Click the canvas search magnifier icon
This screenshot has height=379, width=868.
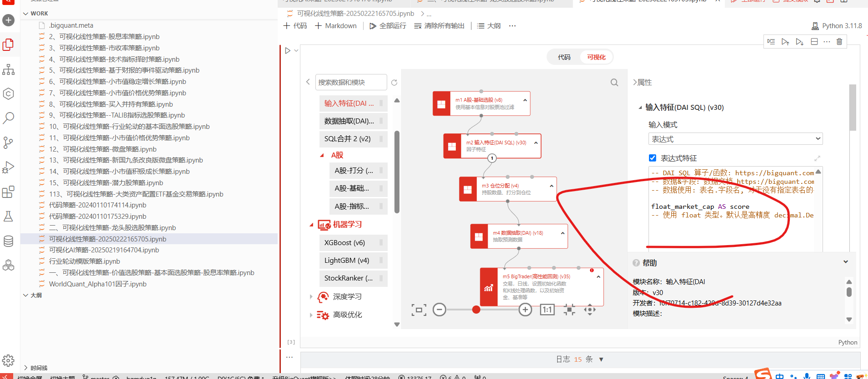614,83
